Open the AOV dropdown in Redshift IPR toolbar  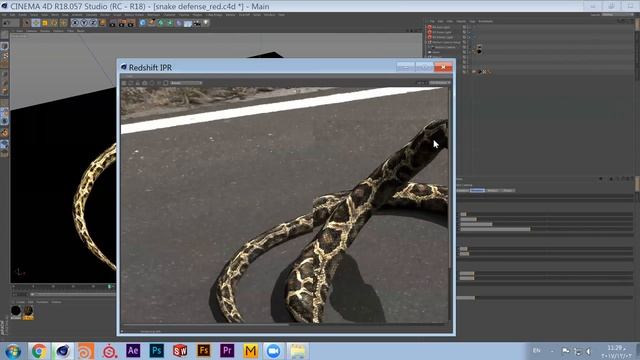186,83
